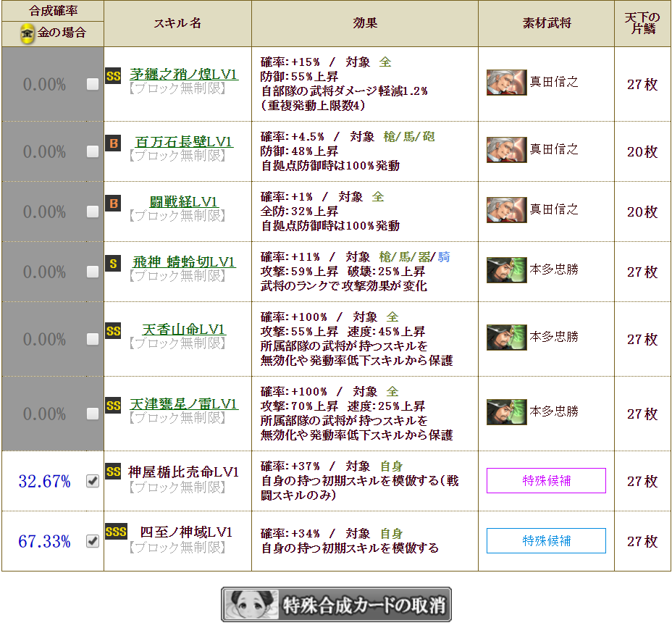The image size is (672, 628).
Task: Uncheck the 67.33% 四至ノ神域LV1 checkbox
Action: (x=93, y=541)
